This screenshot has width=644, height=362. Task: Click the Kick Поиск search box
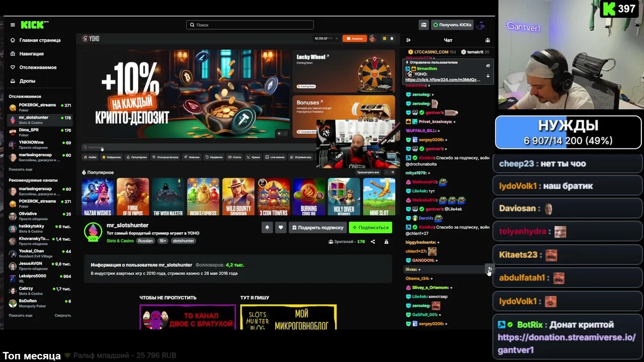click(x=250, y=25)
